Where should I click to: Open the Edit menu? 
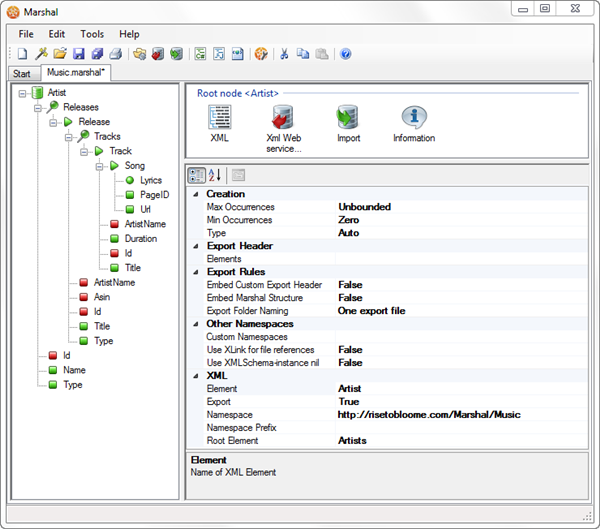pos(57,34)
